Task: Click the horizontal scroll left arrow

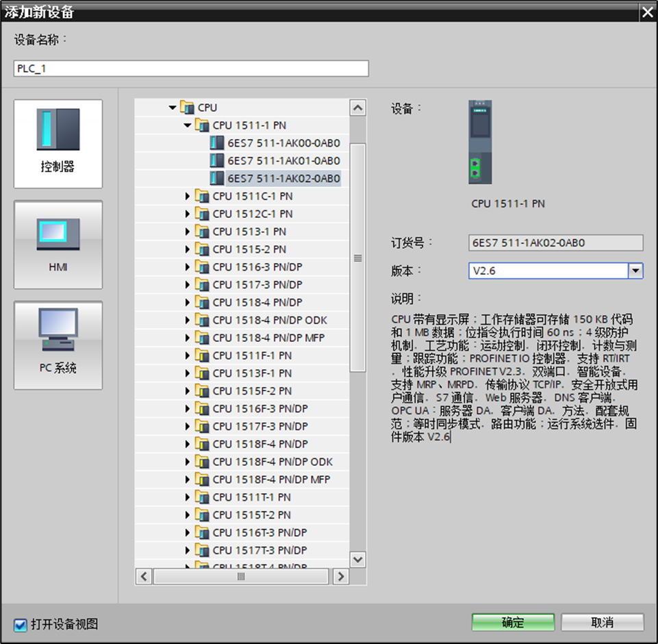Action: coord(144,576)
